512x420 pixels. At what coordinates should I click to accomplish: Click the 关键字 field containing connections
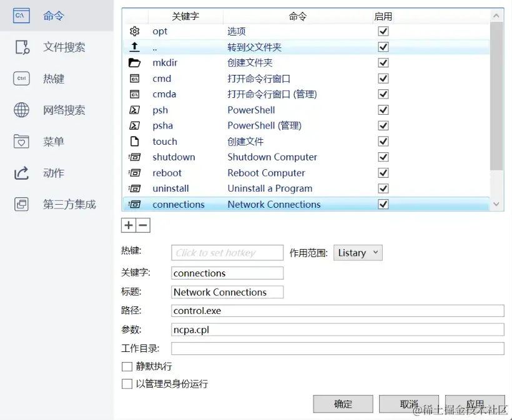[x=227, y=273]
